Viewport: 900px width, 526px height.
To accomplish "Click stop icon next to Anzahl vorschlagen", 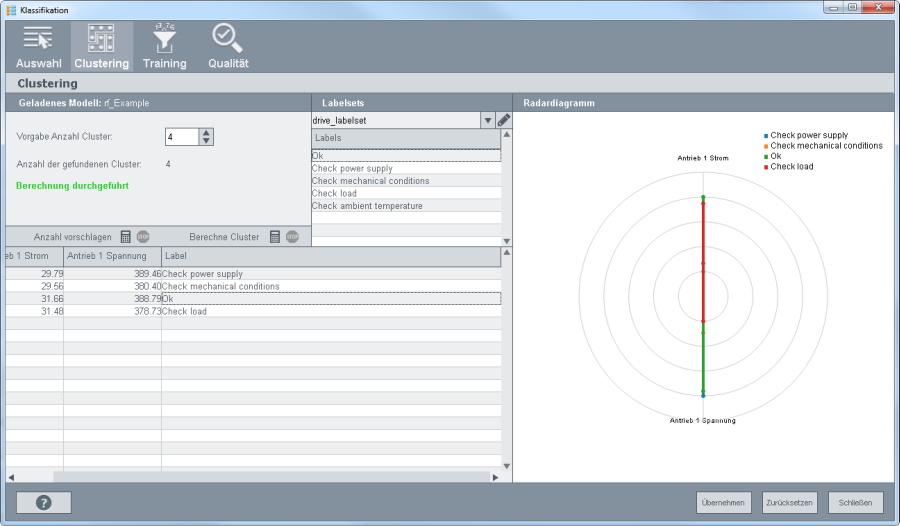I will 143,237.
